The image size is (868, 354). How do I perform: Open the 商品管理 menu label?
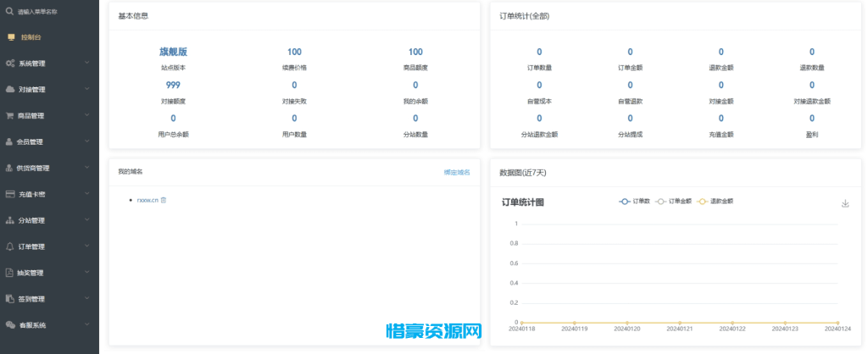point(31,116)
